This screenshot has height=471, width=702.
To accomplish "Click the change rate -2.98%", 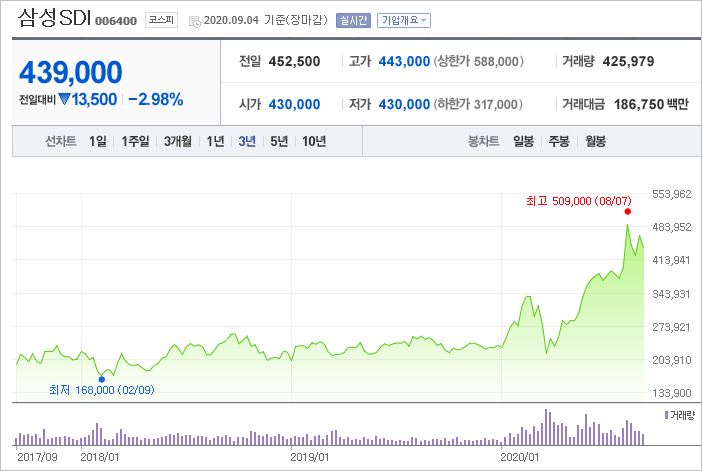I will [156, 99].
